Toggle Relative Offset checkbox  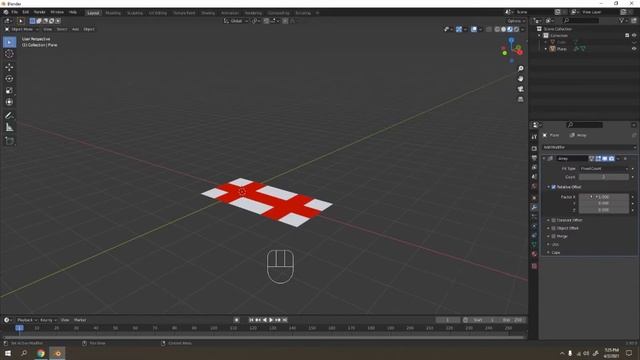pyautogui.click(x=554, y=187)
